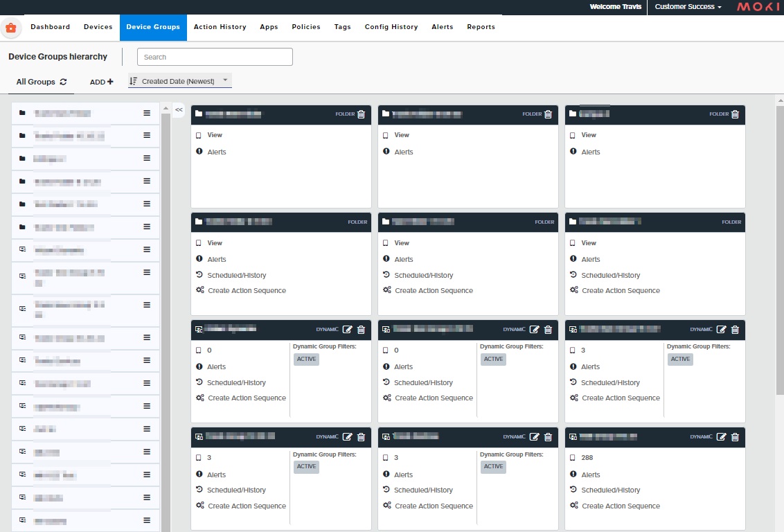Switch to the Dashboard tab
The height and width of the screenshot is (532, 784).
click(x=51, y=27)
